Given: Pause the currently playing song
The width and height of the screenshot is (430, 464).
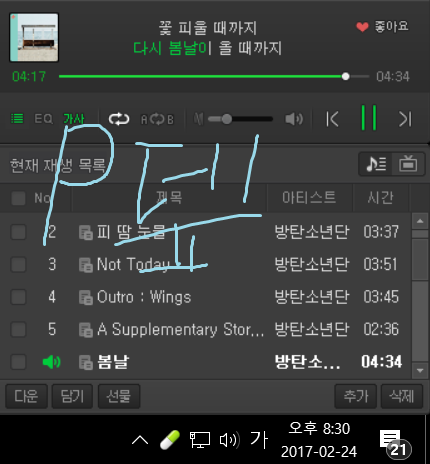Looking at the screenshot, I should click(369, 118).
